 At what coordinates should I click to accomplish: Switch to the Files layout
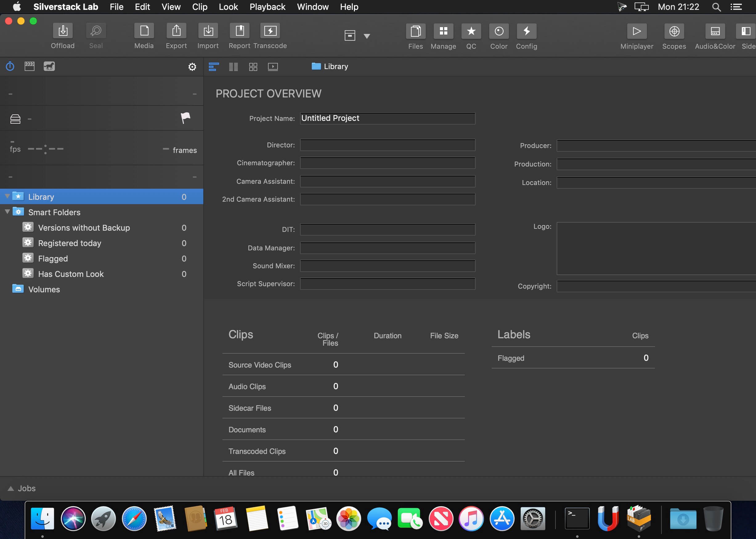(x=416, y=31)
